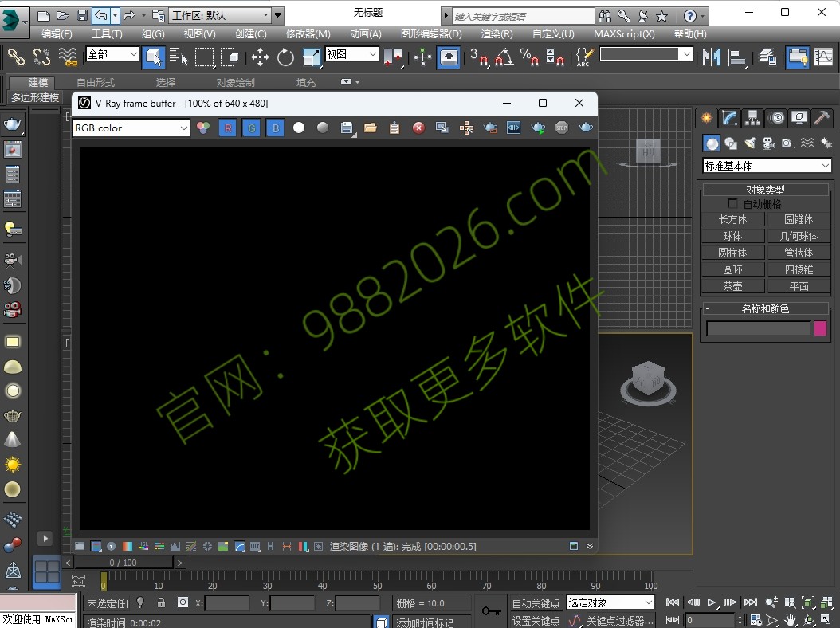Open the MAXScript(X) menu

coord(624,33)
